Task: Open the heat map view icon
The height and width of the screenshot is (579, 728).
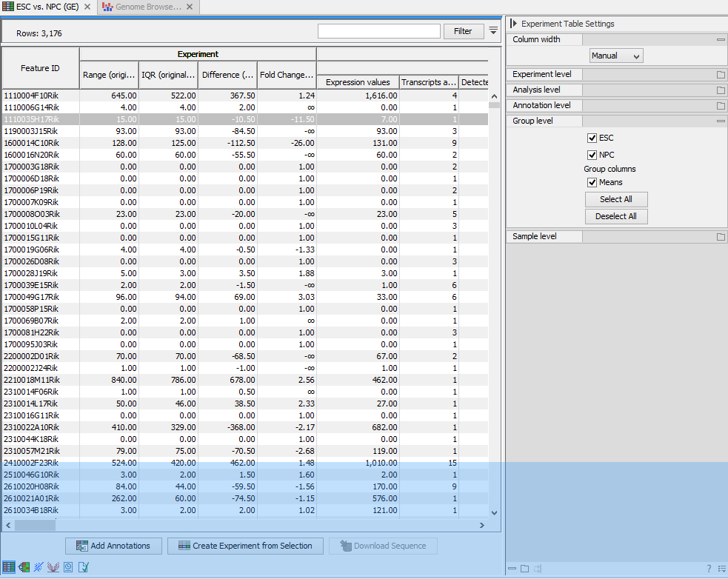Action: pos(24,567)
